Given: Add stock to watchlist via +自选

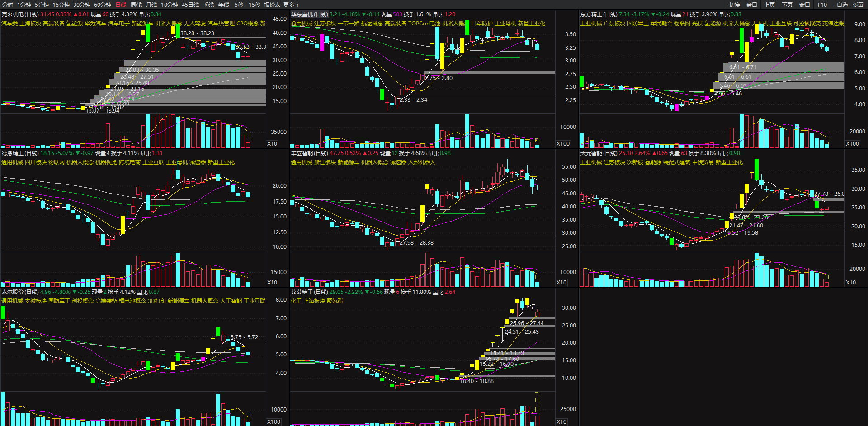Looking at the screenshot, I should click(x=840, y=5).
